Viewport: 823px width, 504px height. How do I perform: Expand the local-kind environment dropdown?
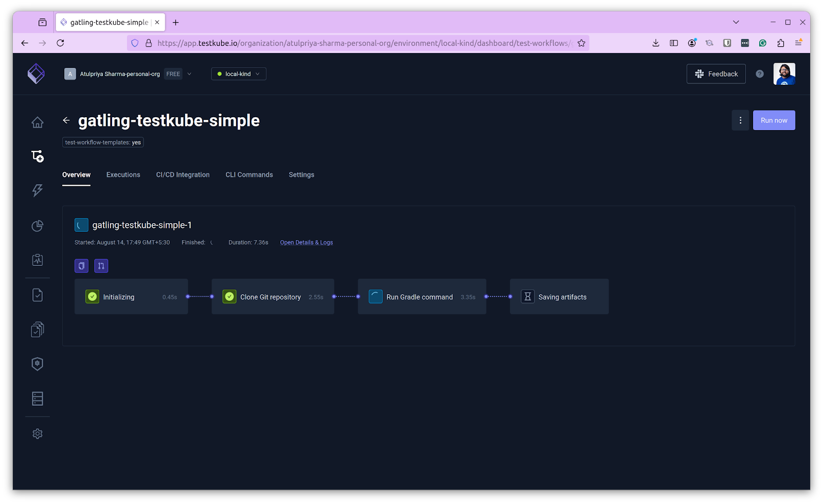coord(239,74)
